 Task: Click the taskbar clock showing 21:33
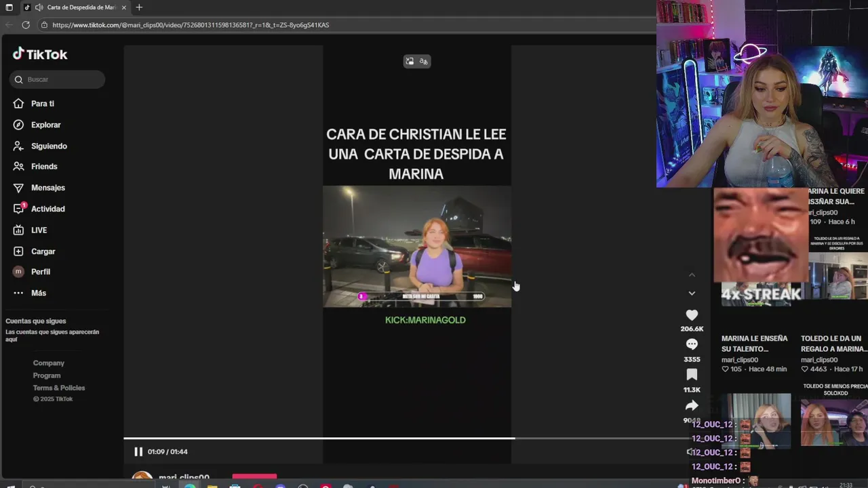tap(846, 485)
